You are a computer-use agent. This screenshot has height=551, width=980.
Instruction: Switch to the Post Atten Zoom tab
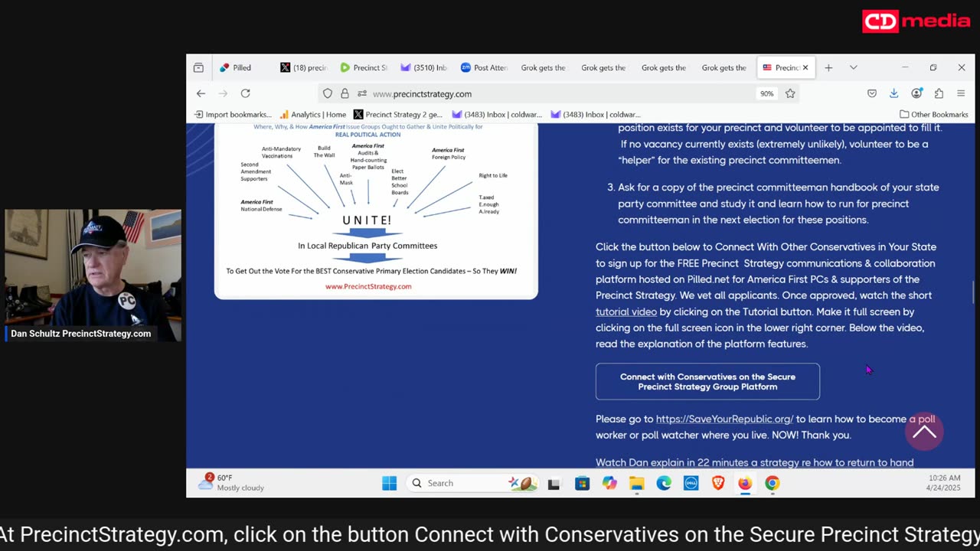tap(485, 67)
